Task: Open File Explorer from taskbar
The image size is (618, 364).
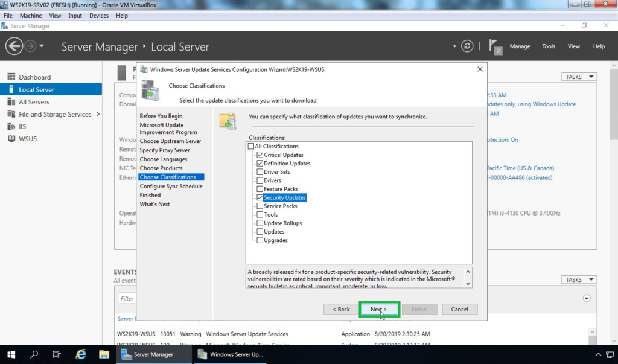Action: pos(104,354)
